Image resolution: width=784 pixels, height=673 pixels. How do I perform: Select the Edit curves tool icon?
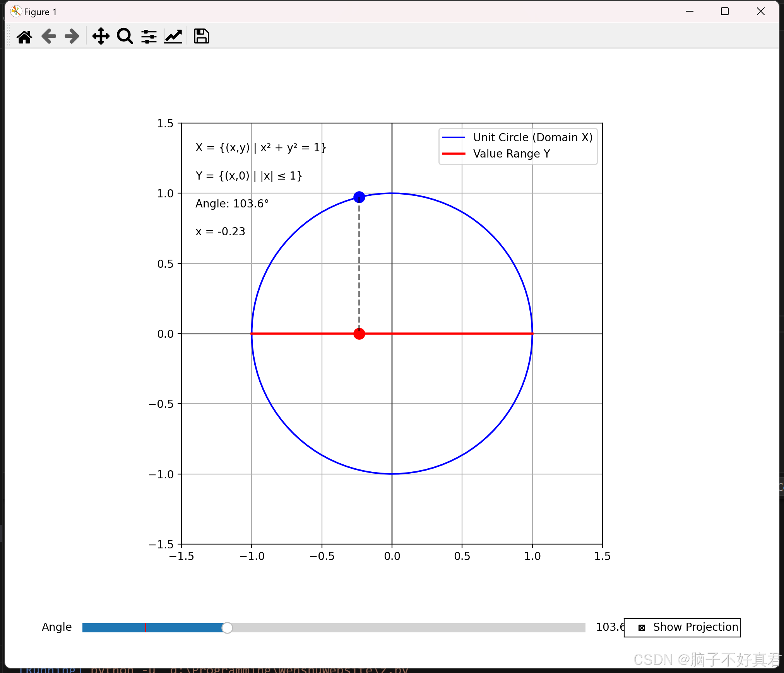coord(173,36)
